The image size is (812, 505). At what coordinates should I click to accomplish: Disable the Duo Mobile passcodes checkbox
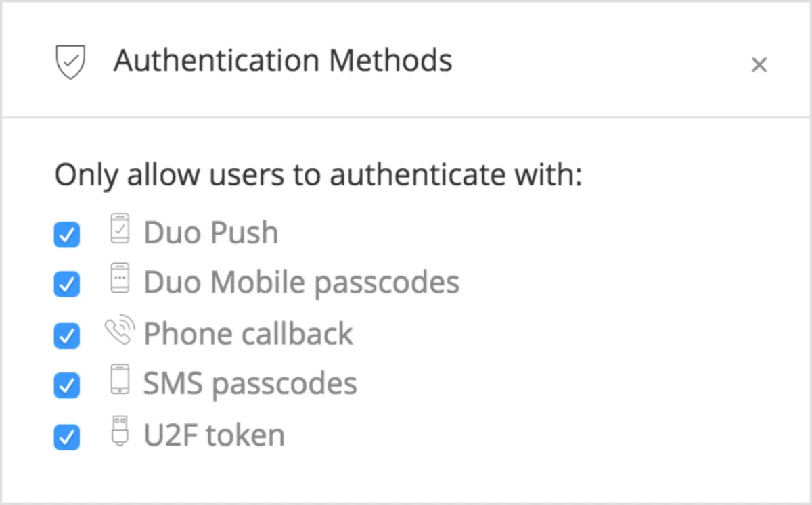pos(66,285)
